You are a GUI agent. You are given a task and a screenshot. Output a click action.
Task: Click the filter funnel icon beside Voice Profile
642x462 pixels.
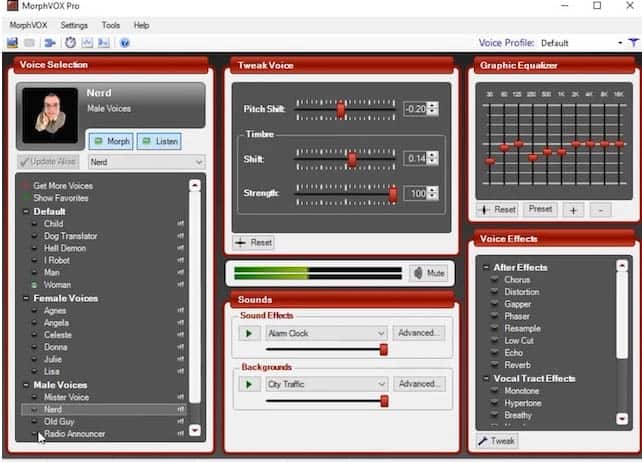coord(633,43)
